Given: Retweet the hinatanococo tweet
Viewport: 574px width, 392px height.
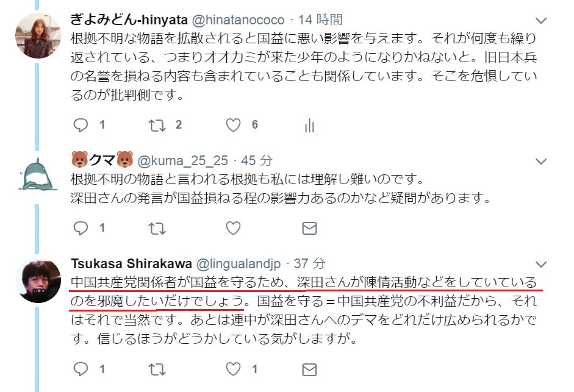Looking at the screenshot, I should [157, 125].
